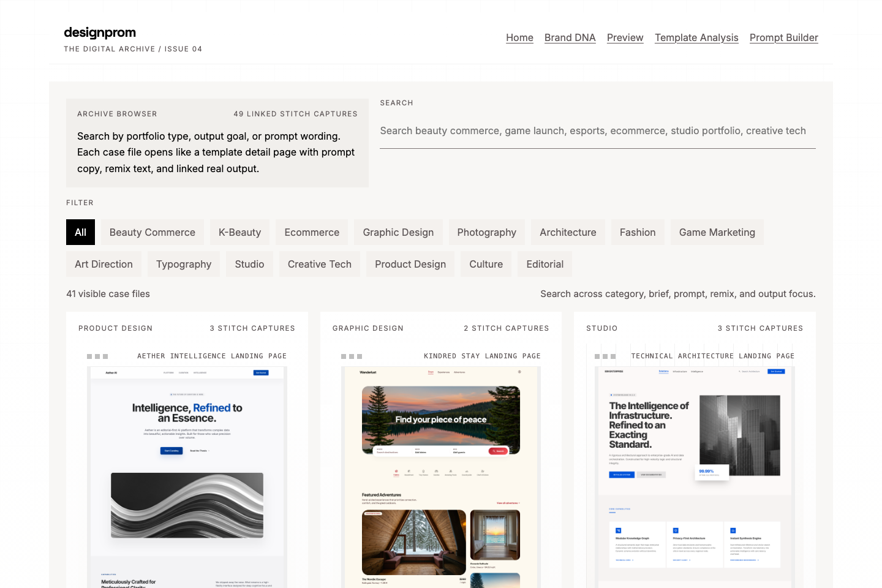This screenshot has height=588, width=882.
Task: Select the Studio filter chip
Action: coord(249,264)
